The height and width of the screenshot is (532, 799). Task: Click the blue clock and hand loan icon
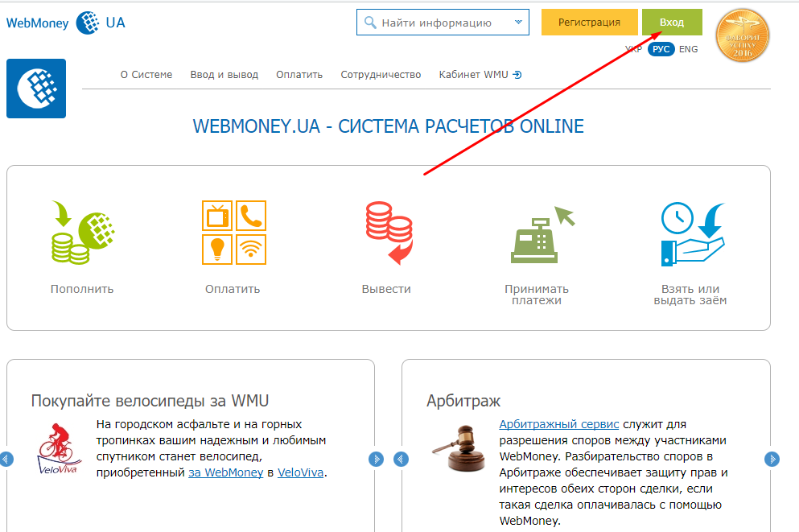pos(693,234)
